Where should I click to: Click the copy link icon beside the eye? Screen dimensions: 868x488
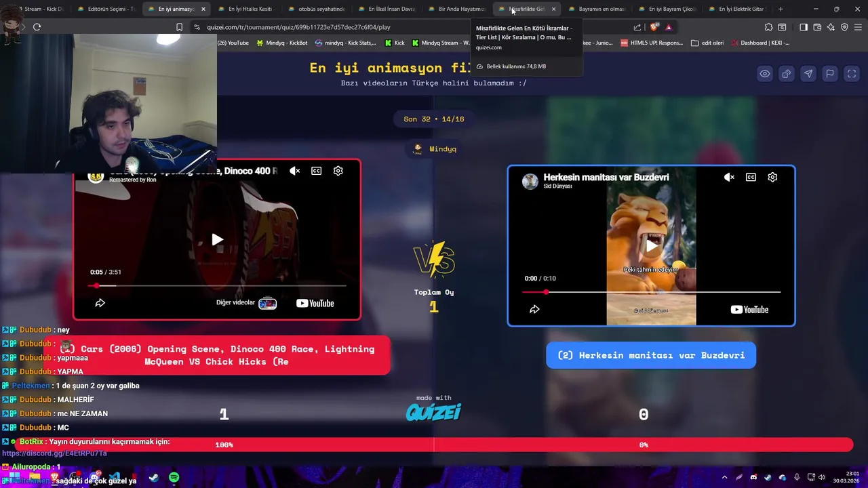[x=787, y=74]
